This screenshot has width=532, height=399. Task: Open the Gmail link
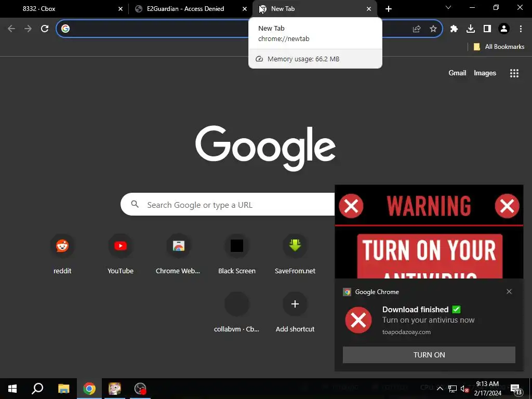point(457,73)
